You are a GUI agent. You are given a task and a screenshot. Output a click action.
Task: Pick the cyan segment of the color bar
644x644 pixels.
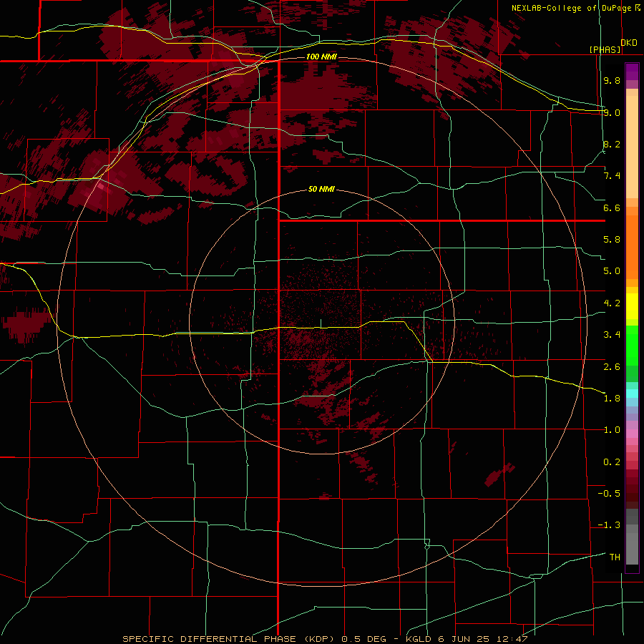[632, 394]
